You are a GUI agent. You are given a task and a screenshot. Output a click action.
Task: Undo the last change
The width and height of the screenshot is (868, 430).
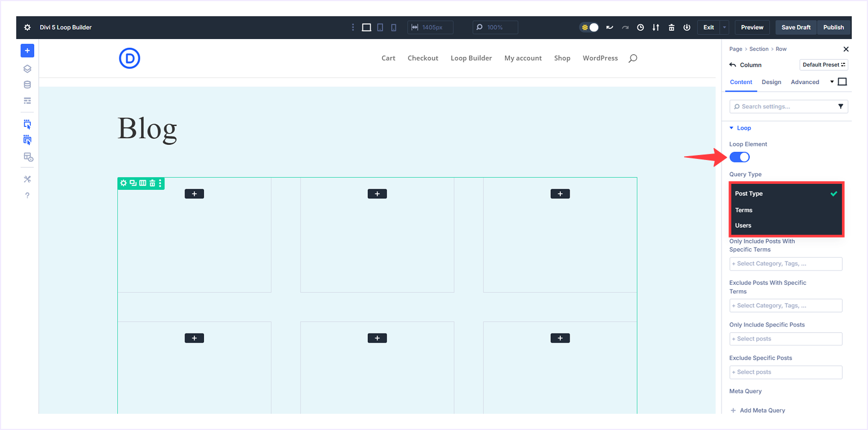(610, 27)
